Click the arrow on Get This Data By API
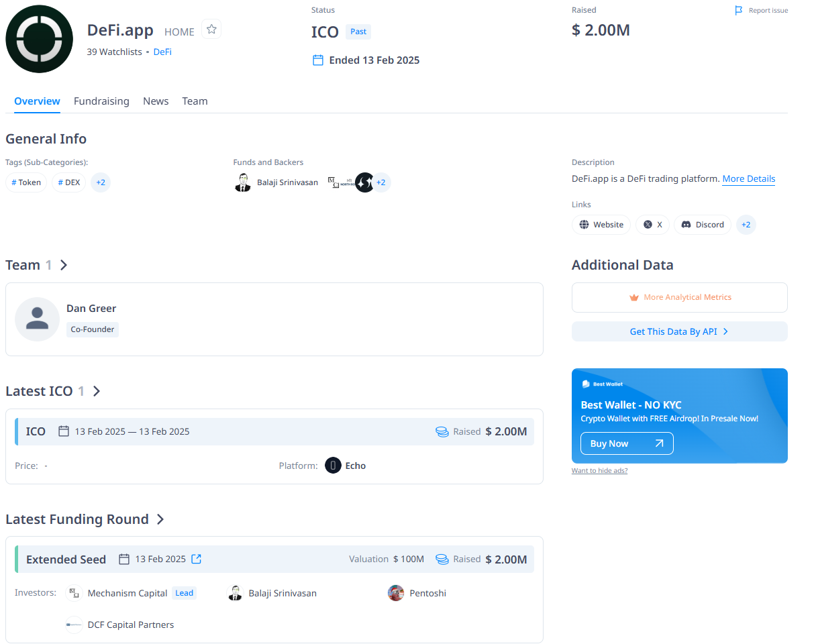Image resolution: width=816 pixels, height=644 pixels. 725,331
